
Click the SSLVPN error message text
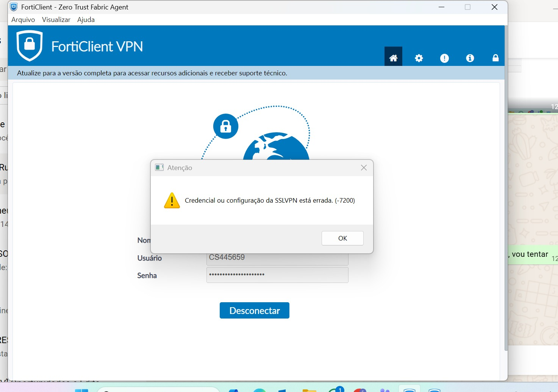pyautogui.click(x=270, y=200)
